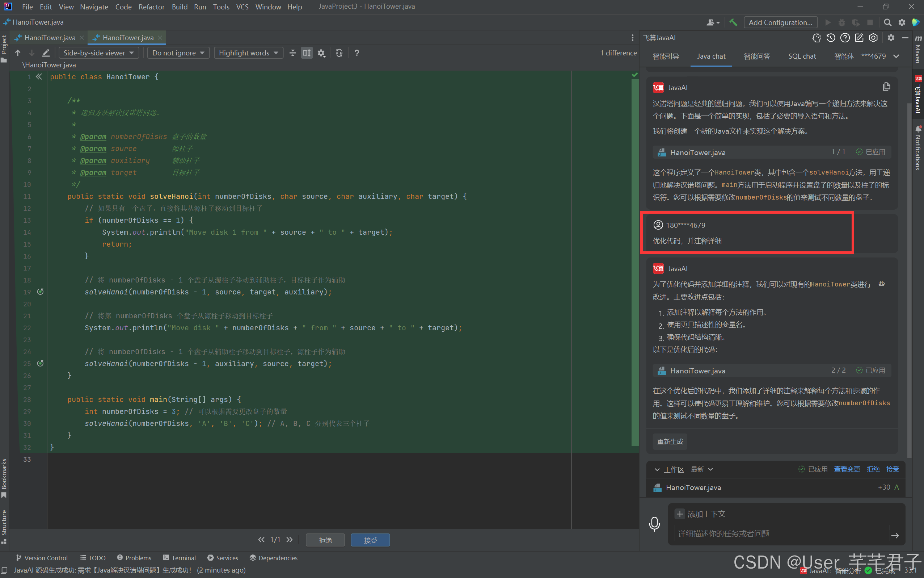Viewport: 924px width, 578px height.
Task: Click the build project hammer icon
Action: pos(733,22)
